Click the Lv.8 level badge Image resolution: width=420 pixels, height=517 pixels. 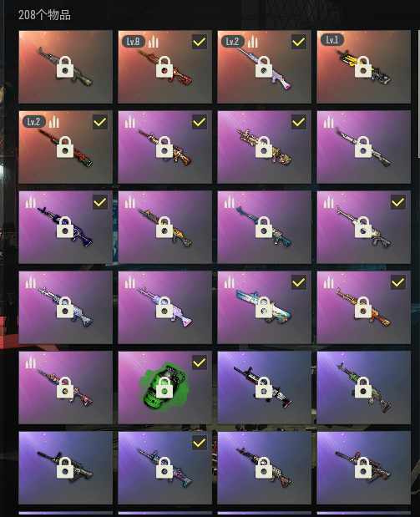134,42
